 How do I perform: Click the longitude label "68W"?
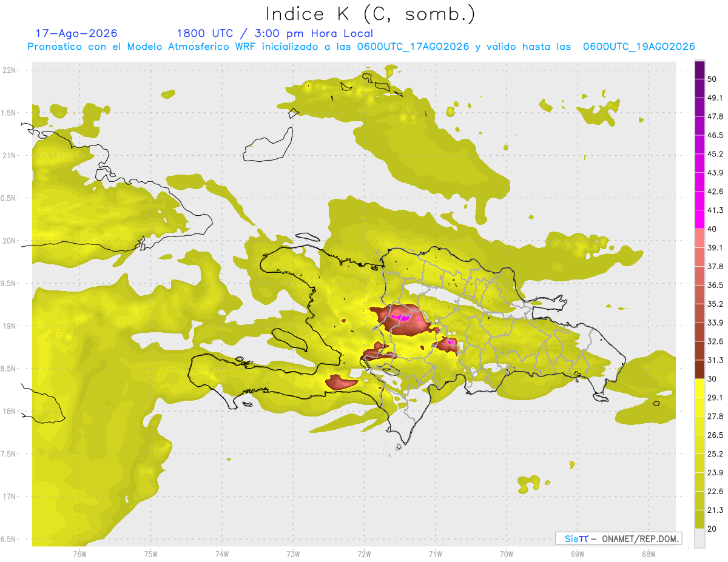coord(648,554)
